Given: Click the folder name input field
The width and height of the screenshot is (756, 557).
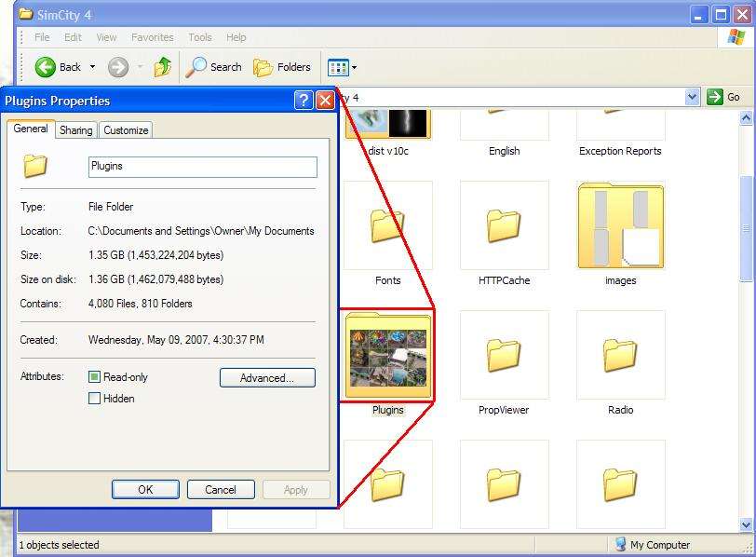Looking at the screenshot, I should coord(203,167).
